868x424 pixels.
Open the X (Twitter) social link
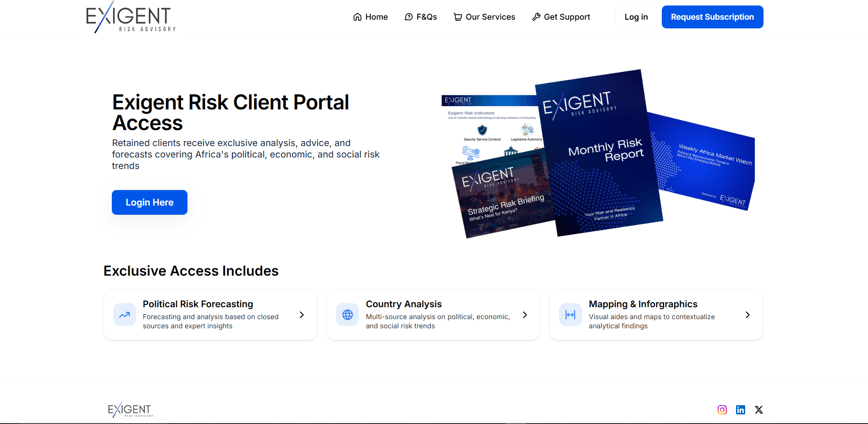click(x=759, y=410)
